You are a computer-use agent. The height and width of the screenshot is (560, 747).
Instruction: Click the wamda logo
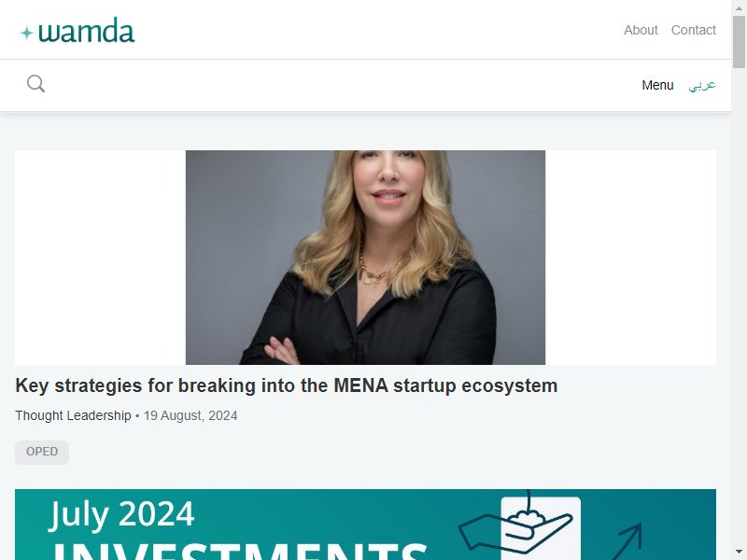point(78,31)
